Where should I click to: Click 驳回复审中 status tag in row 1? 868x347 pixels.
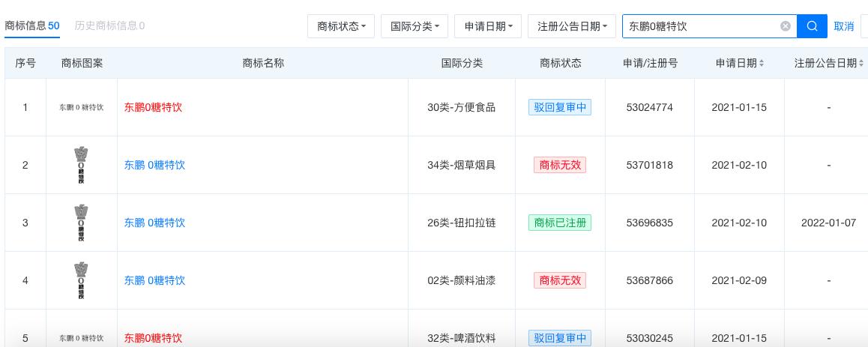click(x=560, y=107)
